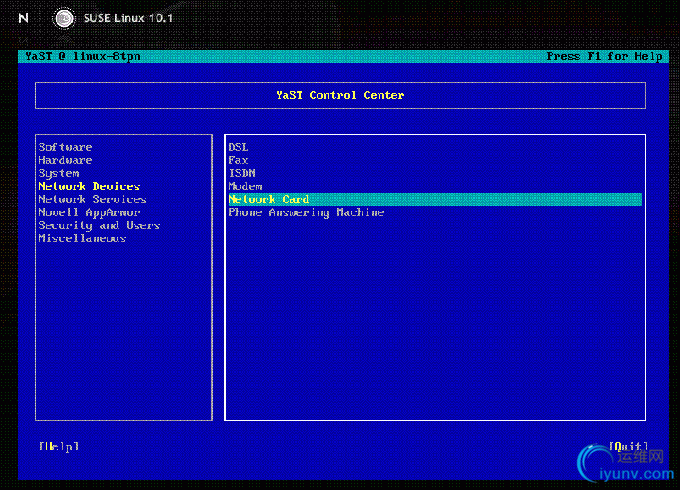Click the Novell N logo
The width and height of the screenshot is (680, 490).
click(x=24, y=18)
